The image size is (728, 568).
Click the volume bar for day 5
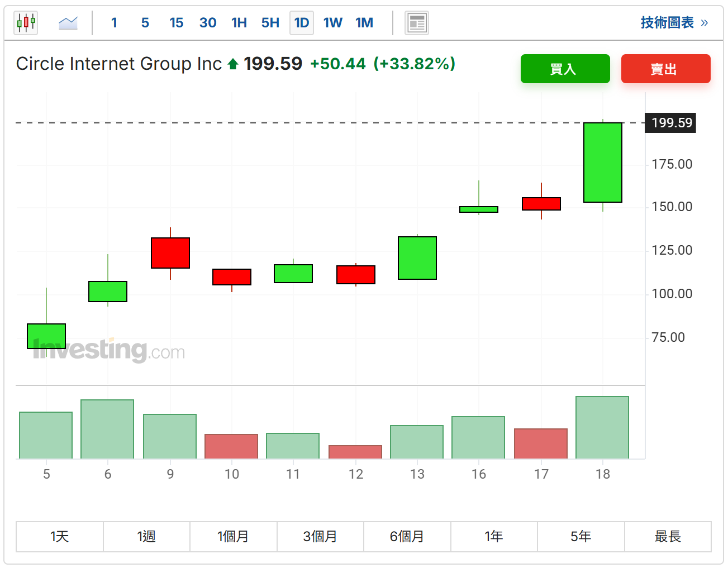point(46,436)
